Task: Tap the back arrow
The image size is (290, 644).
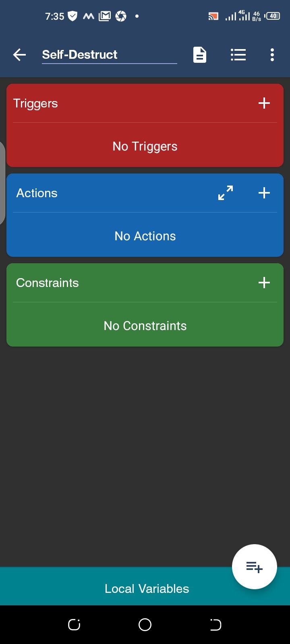Action: [19, 55]
